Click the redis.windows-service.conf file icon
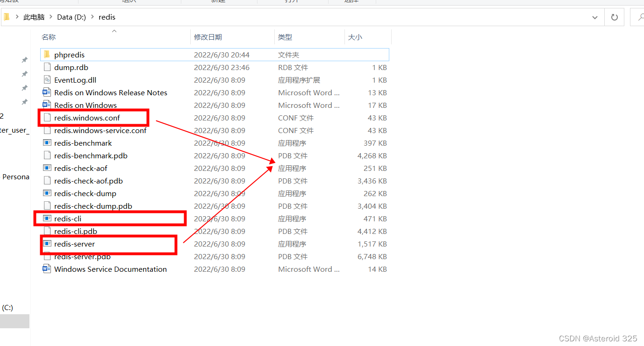 point(47,130)
